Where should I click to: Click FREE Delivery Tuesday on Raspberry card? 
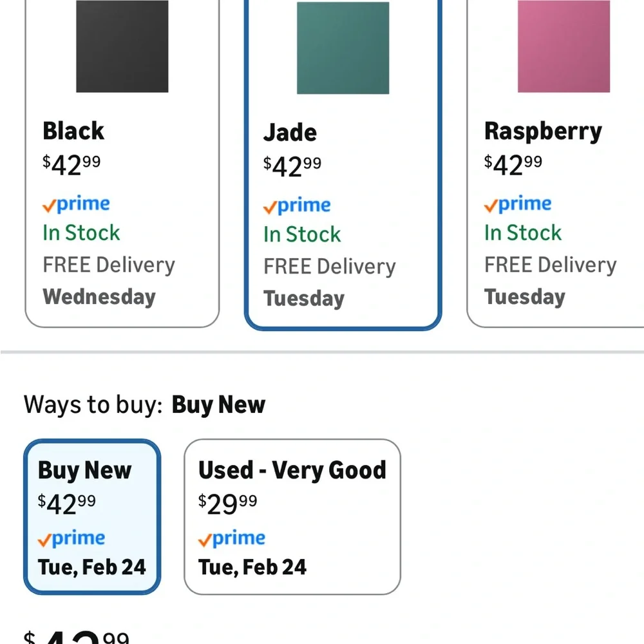pyautogui.click(x=550, y=281)
